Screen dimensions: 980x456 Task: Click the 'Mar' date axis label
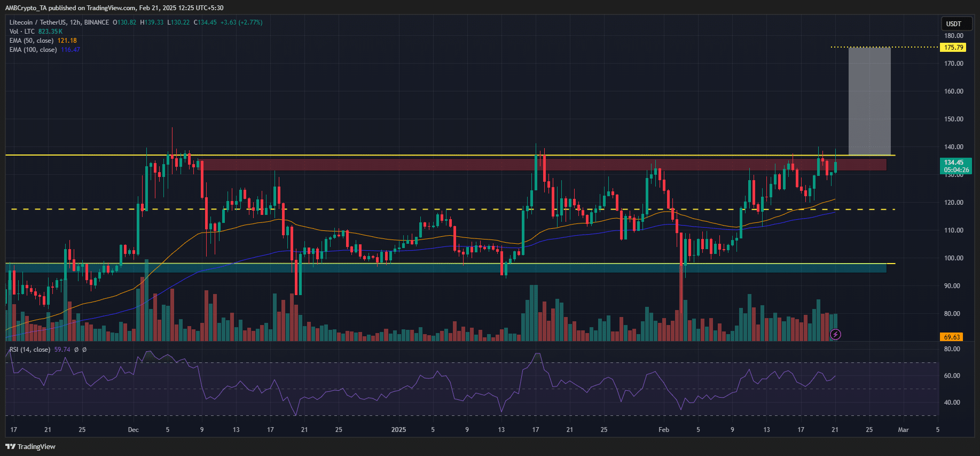pyautogui.click(x=903, y=430)
